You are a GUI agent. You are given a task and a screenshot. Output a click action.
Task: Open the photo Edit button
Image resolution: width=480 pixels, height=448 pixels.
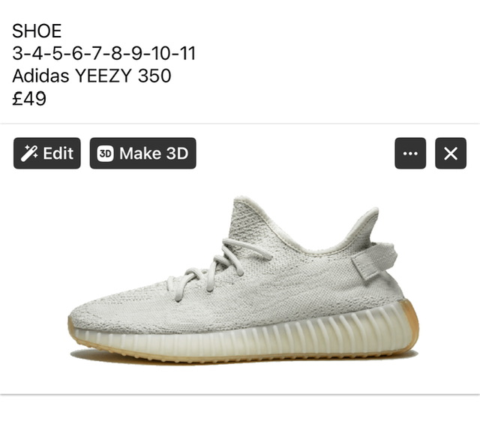[x=47, y=154]
